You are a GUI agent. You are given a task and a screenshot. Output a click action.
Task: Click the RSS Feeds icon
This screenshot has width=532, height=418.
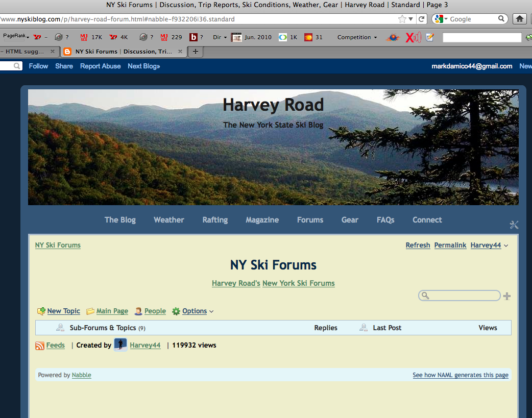pos(40,346)
